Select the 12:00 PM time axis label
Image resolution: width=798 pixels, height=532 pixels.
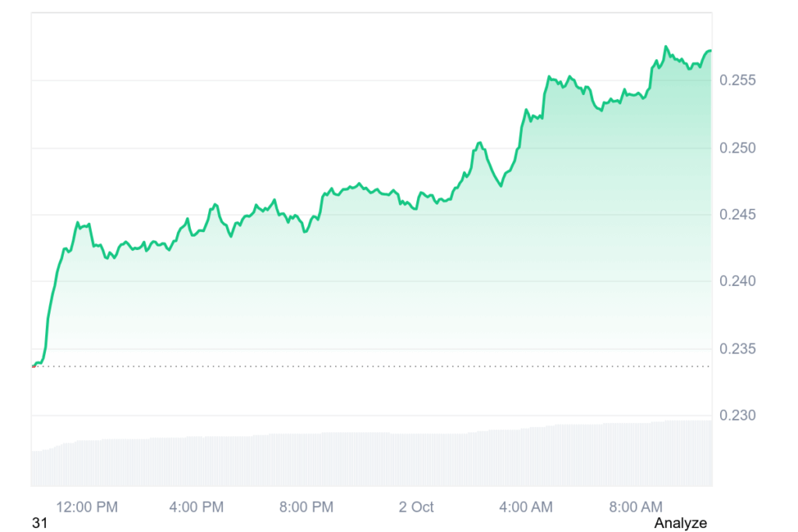pyautogui.click(x=86, y=507)
